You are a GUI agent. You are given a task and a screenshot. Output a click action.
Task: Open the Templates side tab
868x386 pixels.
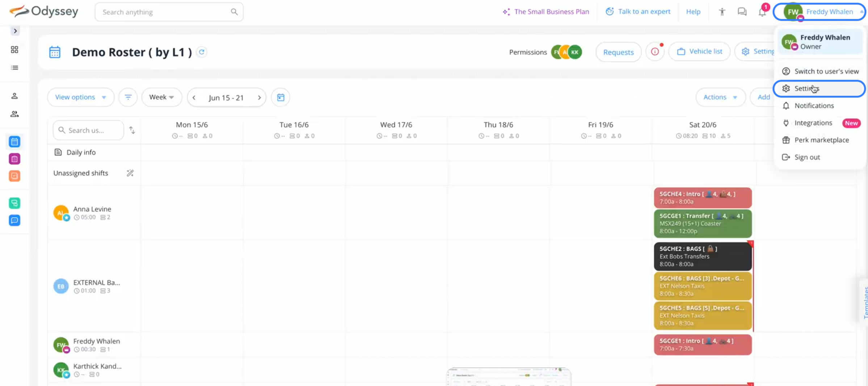pos(865,302)
